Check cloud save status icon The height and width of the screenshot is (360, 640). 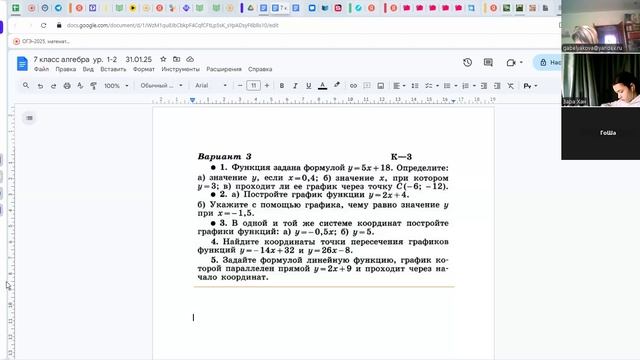[x=190, y=59]
